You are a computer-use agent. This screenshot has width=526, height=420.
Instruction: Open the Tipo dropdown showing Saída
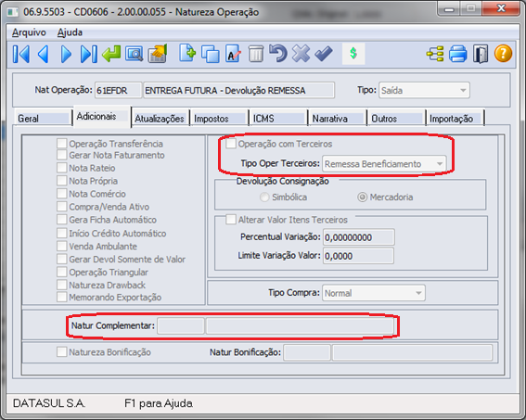click(x=424, y=91)
